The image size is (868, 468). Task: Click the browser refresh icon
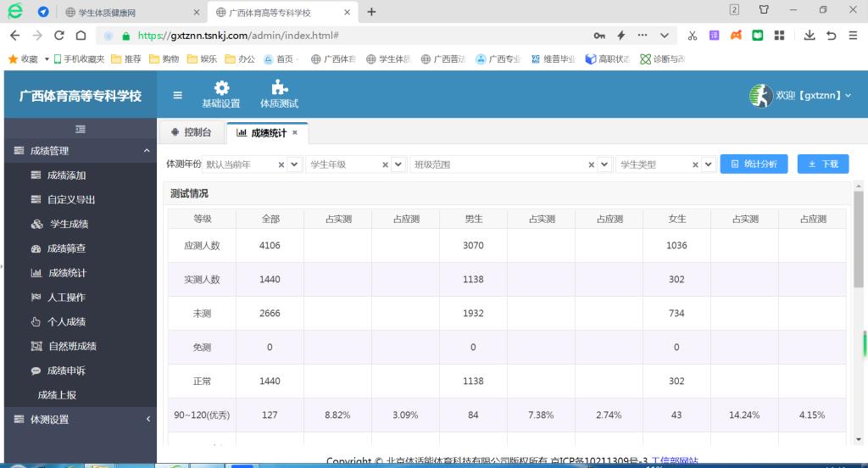click(x=58, y=36)
